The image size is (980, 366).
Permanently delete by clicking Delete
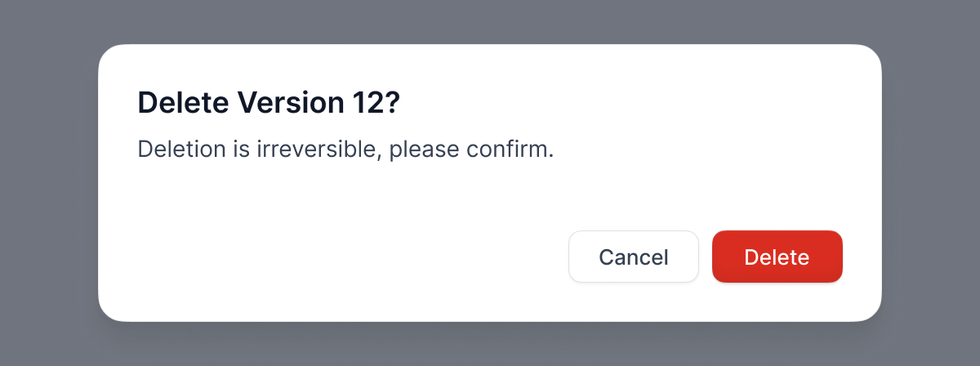777,257
